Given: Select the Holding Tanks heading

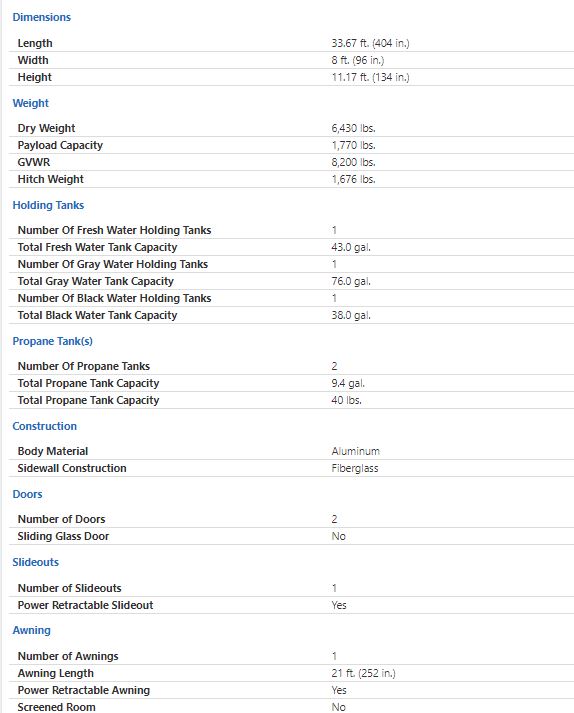Looking at the screenshot, I should click(48, 205).
